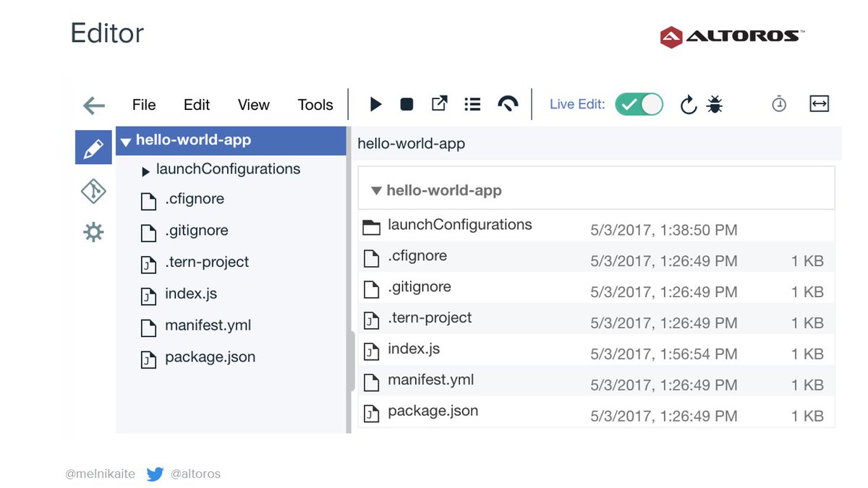Expand launchConfigurations in the file tree
Viewport: 868px width, 488px height.
click(x=145, y=171)
